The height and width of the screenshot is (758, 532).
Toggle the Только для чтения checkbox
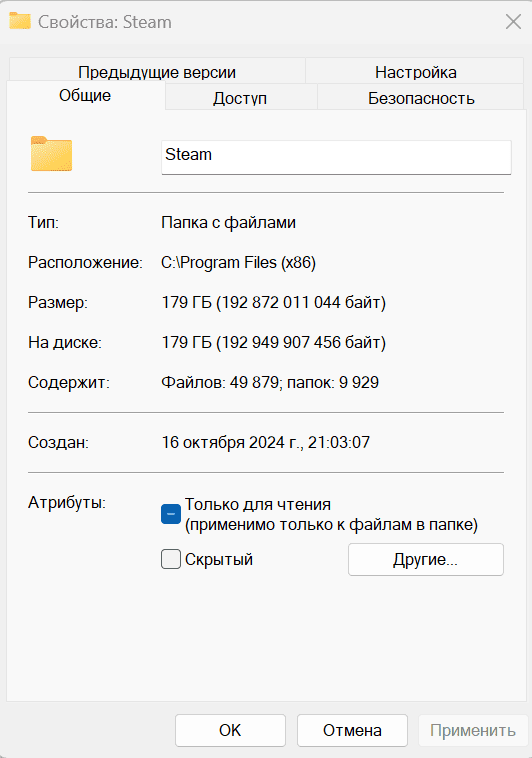(171, 514)
